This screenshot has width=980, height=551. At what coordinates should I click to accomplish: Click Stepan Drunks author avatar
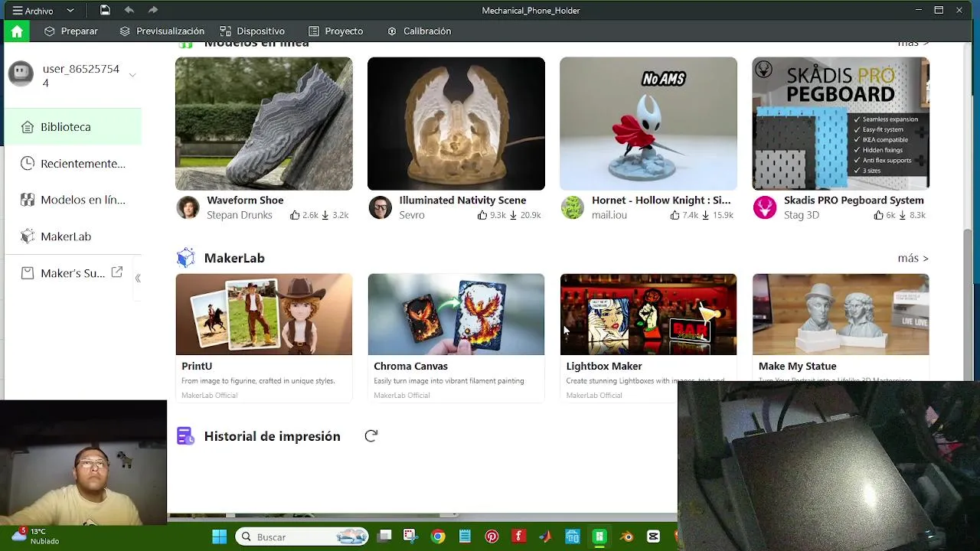[188, 207]
